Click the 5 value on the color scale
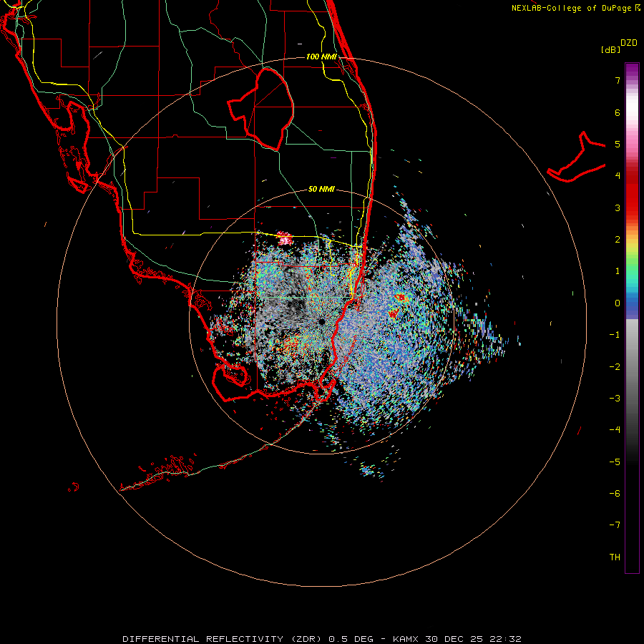This screenshot has width=644, height=644. (618, 144)
